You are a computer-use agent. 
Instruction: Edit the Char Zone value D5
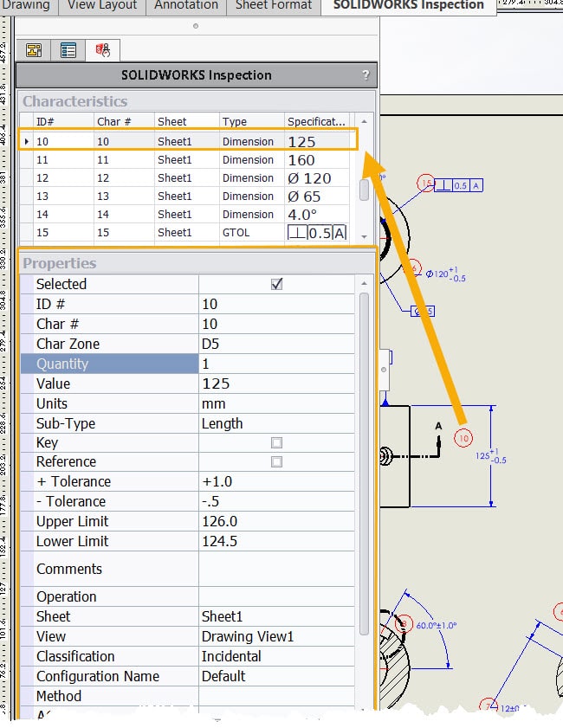pos(277,344)
